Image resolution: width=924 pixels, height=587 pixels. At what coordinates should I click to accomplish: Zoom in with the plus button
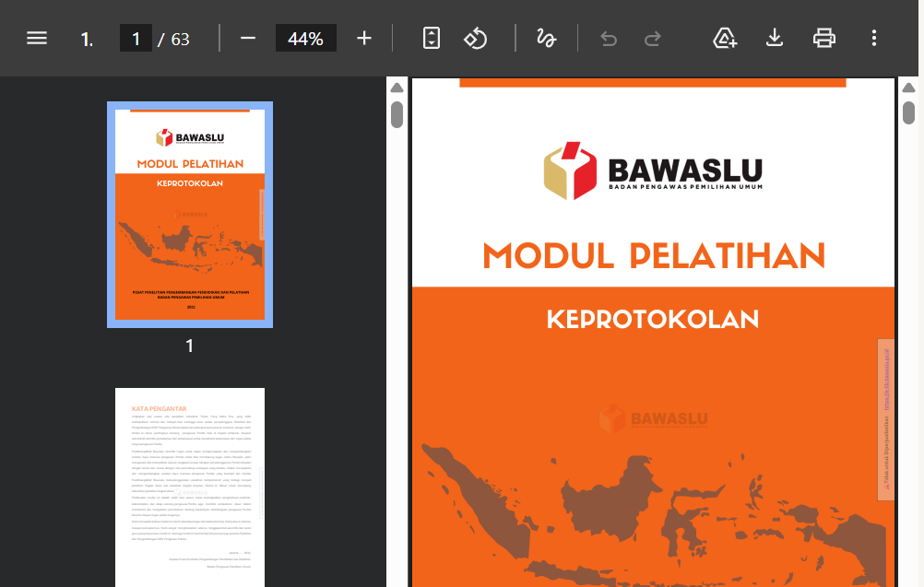pyautogui.click(x=364, y=39)
